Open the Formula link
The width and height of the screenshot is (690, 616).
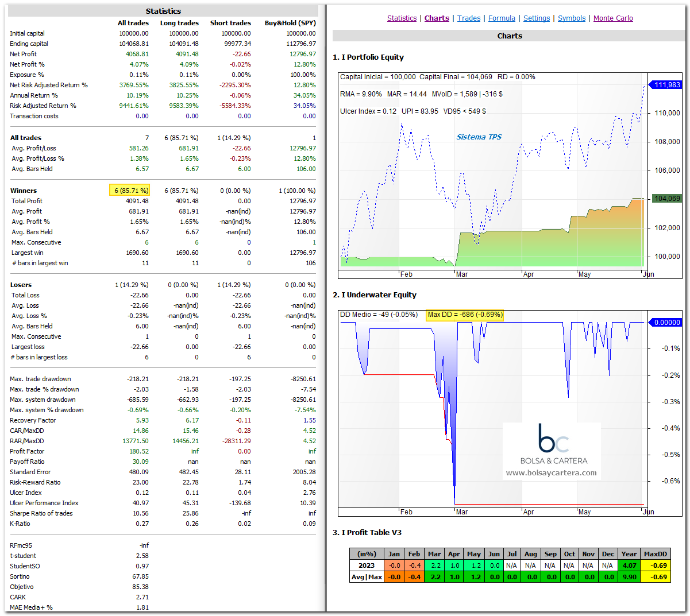coord(502,18)
